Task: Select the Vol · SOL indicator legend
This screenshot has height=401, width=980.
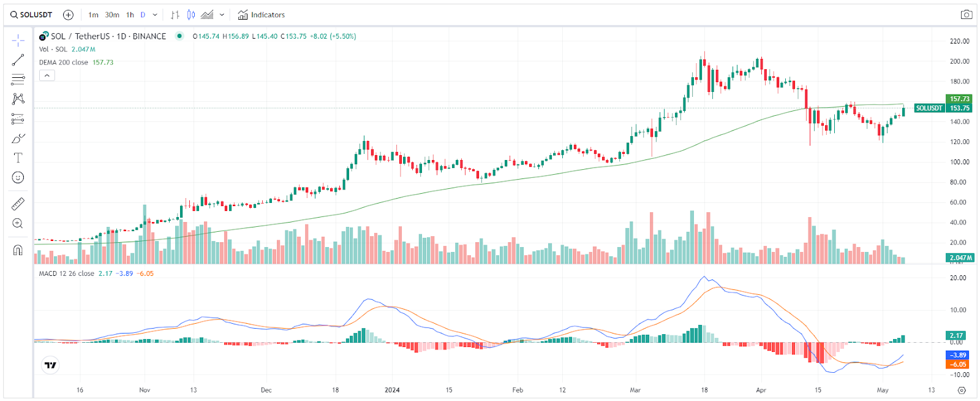Action: pyautogui.click(x=53, y=49)
